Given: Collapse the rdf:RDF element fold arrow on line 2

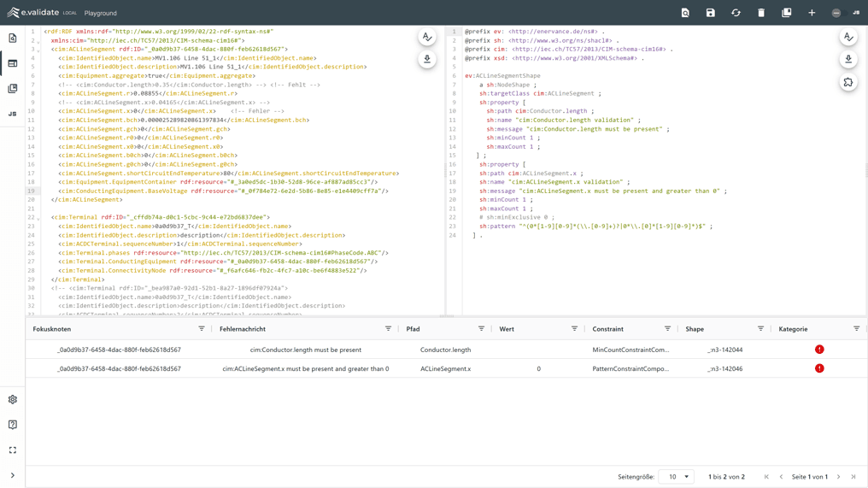Looking at the screenshot, I should [x=38, y=41].
